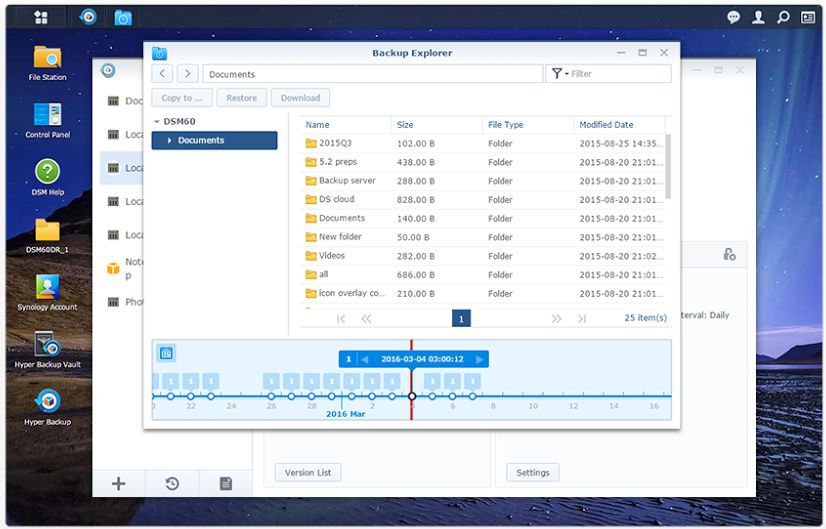Open Hyper Backup Vault desktop icon

click(x=47, y=350)
